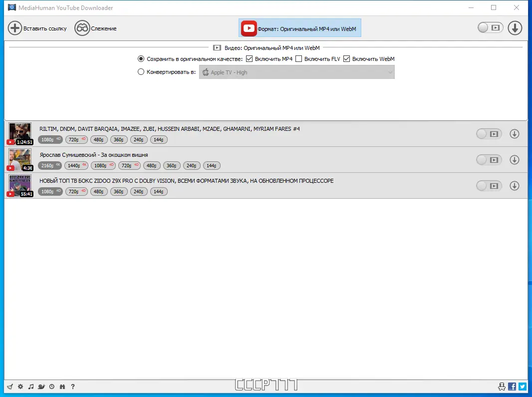Click the clock scheduler icon
532x397 pixels.
point(52,387)
